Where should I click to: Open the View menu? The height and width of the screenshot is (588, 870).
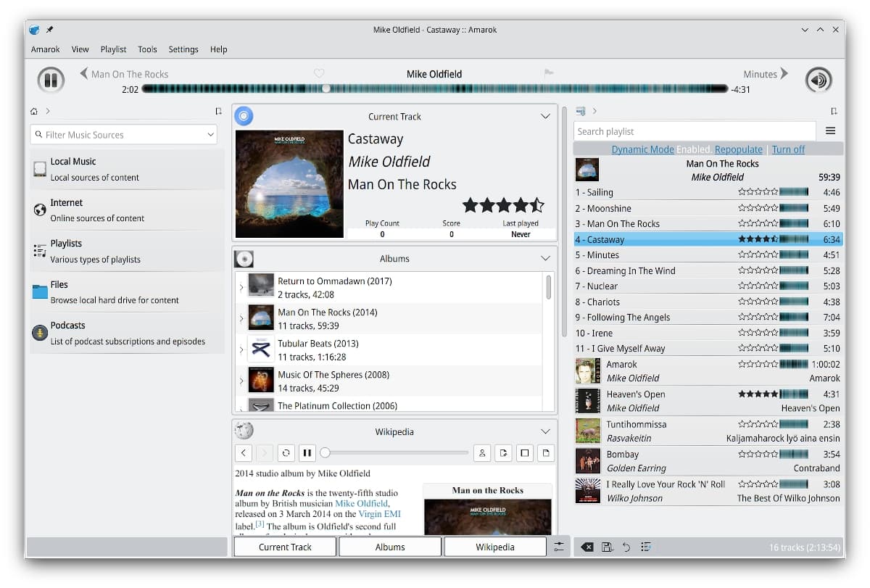pos(80,49)
